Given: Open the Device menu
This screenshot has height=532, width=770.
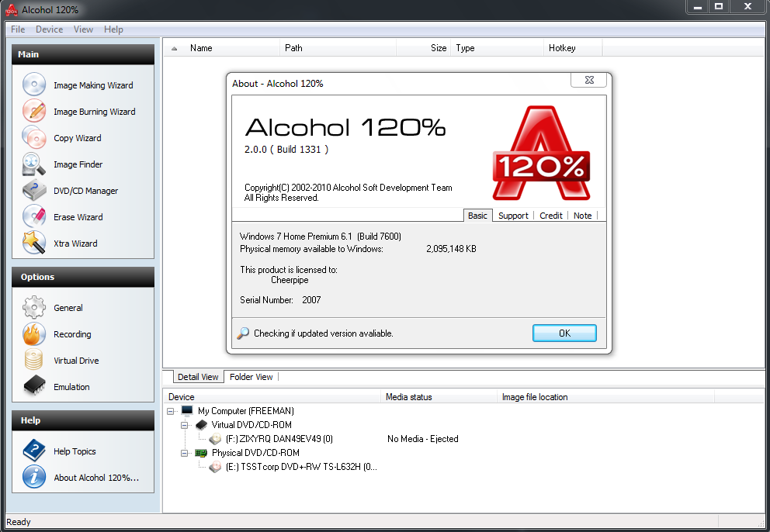Looking at the screenshot, I should point(49,29).
